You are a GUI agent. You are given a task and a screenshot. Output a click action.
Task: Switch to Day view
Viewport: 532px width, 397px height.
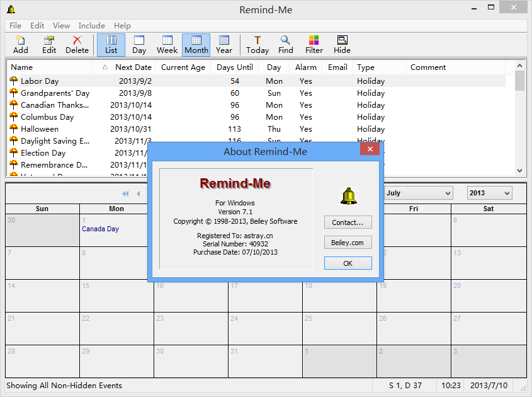pyautogui.click(x=139, y=45)
